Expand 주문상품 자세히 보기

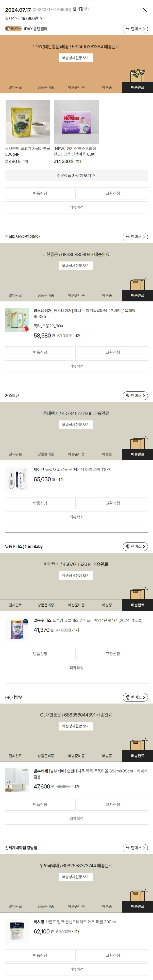pos(76,176)
